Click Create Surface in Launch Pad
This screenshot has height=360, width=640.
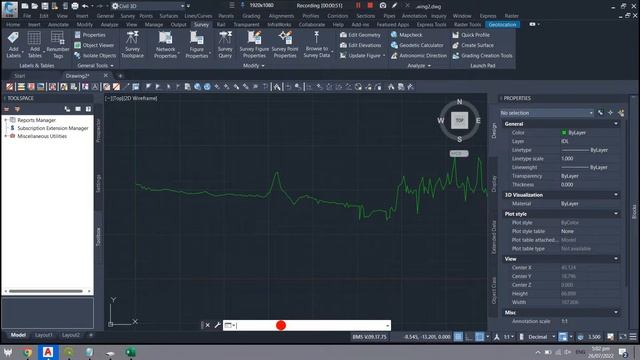point(473,45)
